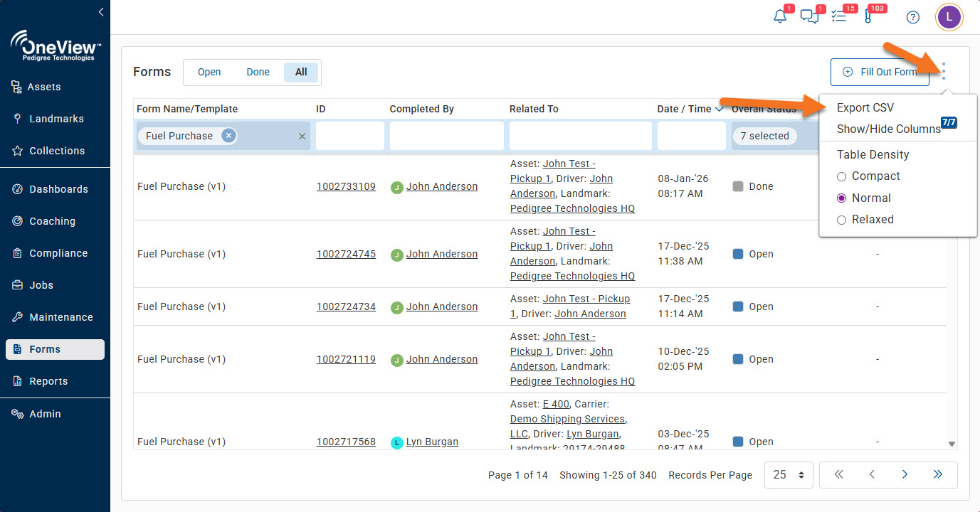Click the 10-Dec-'25 02:05 PM date cell
This screenshot has width=980, height=512.
[x=683, y=359]
